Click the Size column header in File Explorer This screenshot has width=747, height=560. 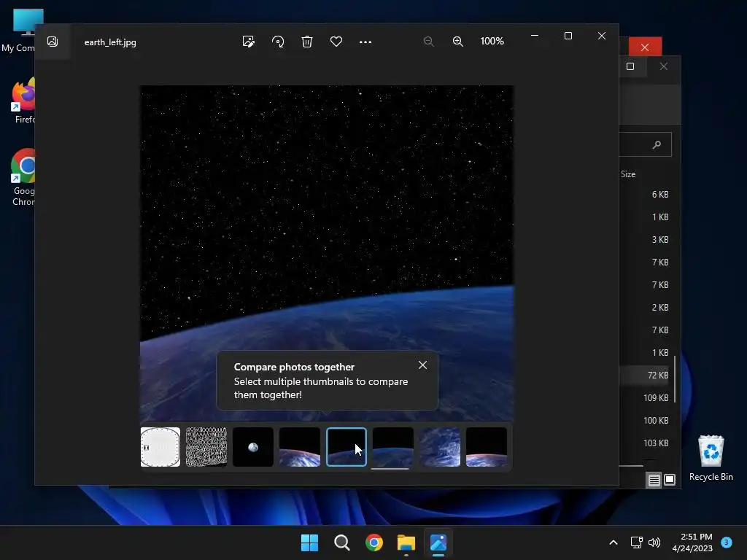(628, 174)
